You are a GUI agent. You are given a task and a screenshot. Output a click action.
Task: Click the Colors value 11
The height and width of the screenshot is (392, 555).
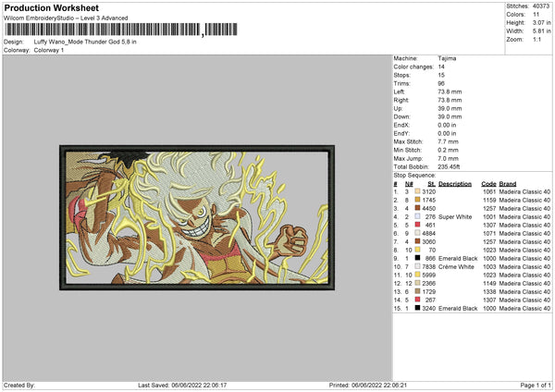coord(536,15)
